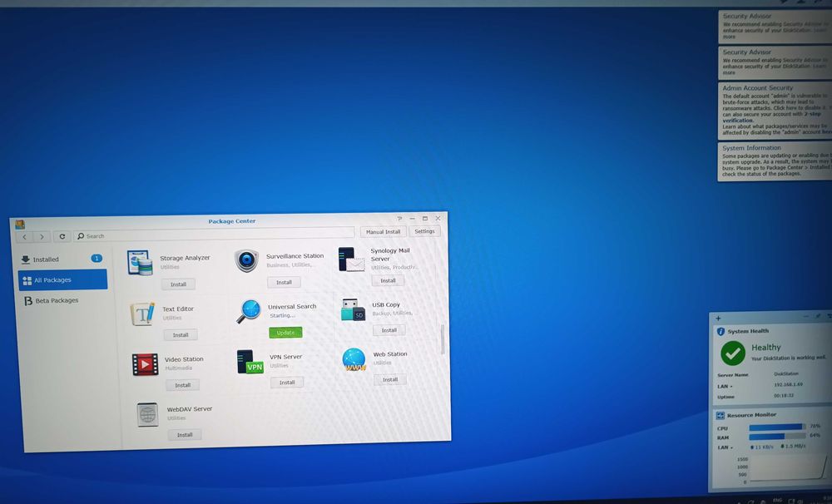Click the 'Starting...' status under Universal Search
The height and width of the screenshot is (504, 832).
(x=282, y=316)
